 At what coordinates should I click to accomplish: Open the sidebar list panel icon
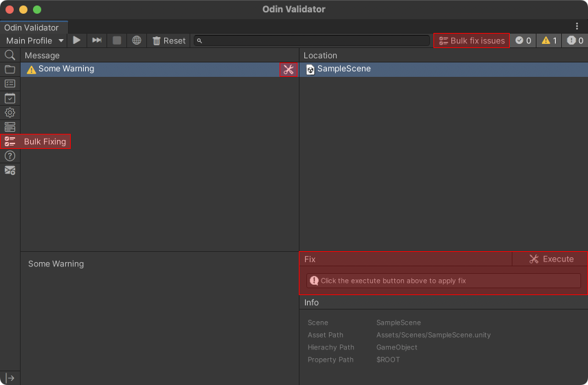(10, 84)
